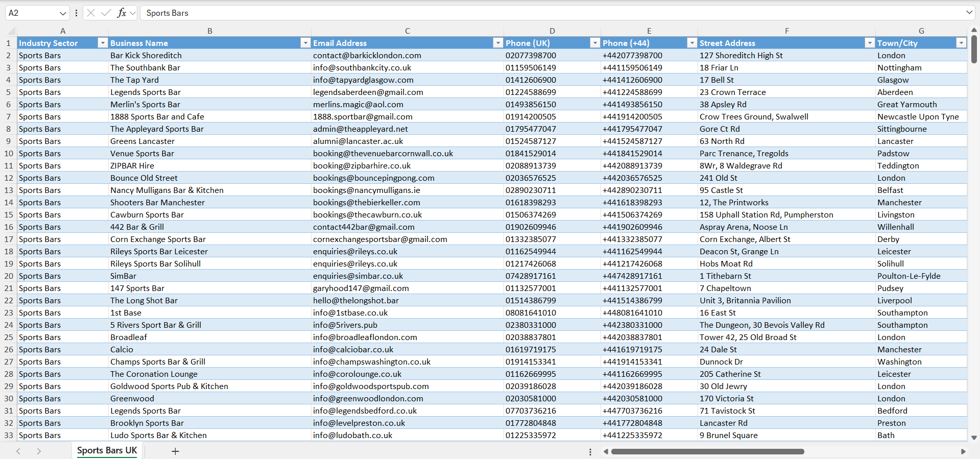
Task: Click the vertical scrollbar up arrow
Action: pyautogui.click(x=974, y=30)
